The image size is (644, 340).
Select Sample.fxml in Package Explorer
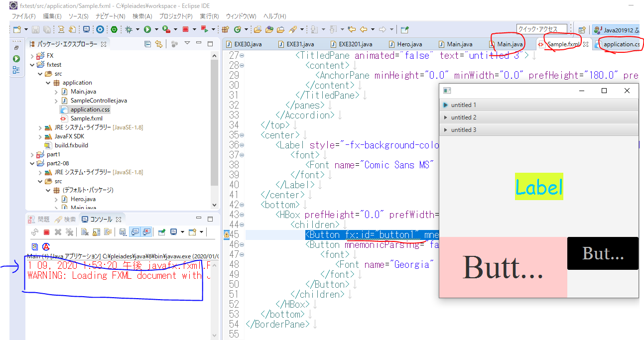(x=86, y=118)
